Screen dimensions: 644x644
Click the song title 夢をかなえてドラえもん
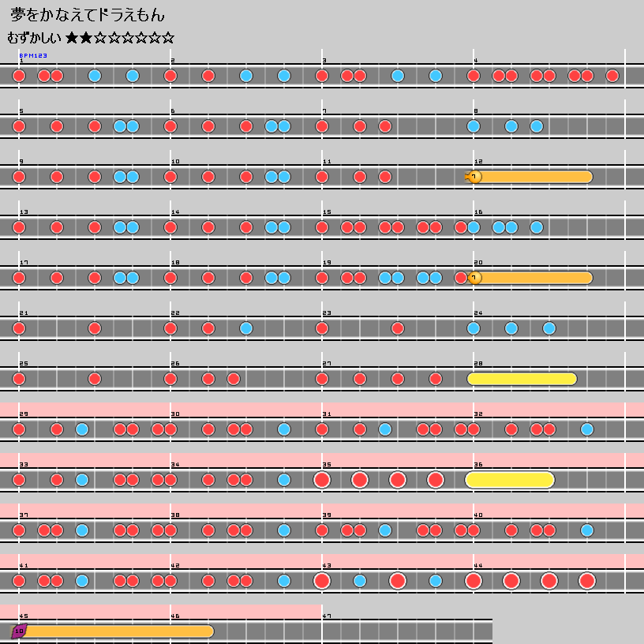88,16
